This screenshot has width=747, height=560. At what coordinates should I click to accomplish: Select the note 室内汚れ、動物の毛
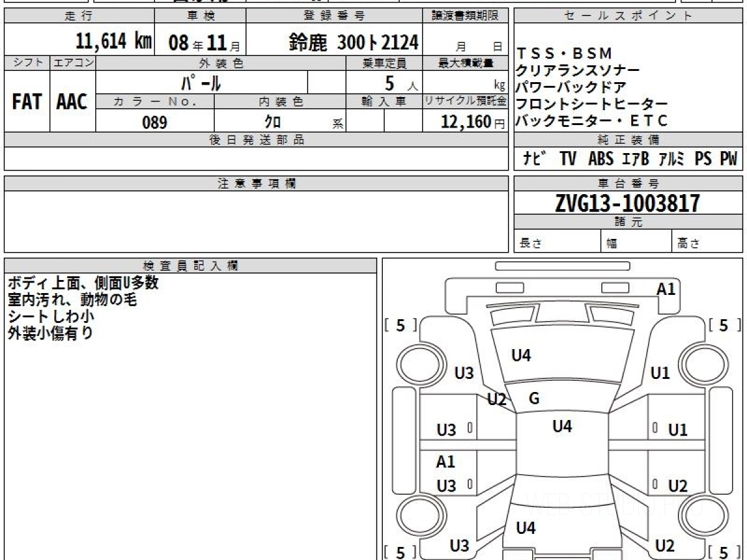tap(72, 300)
